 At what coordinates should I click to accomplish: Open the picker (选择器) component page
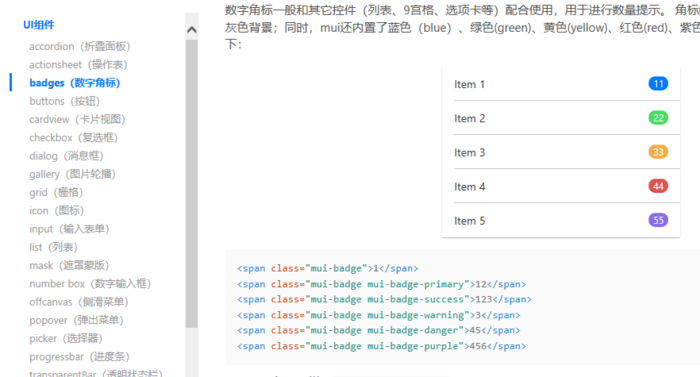66,339
